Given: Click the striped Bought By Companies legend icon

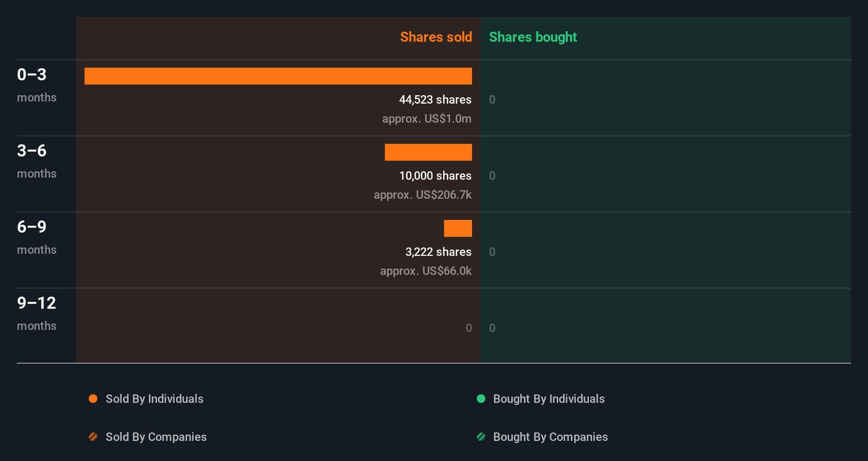Looking at the screenshot, I should (481, 437).
